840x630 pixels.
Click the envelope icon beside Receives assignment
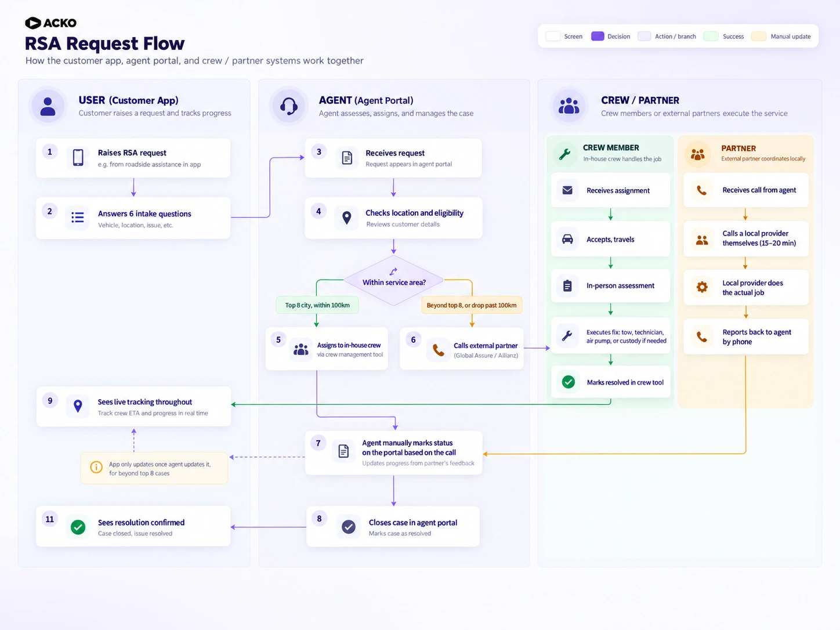pyautogui.click(x=567, y=190)
